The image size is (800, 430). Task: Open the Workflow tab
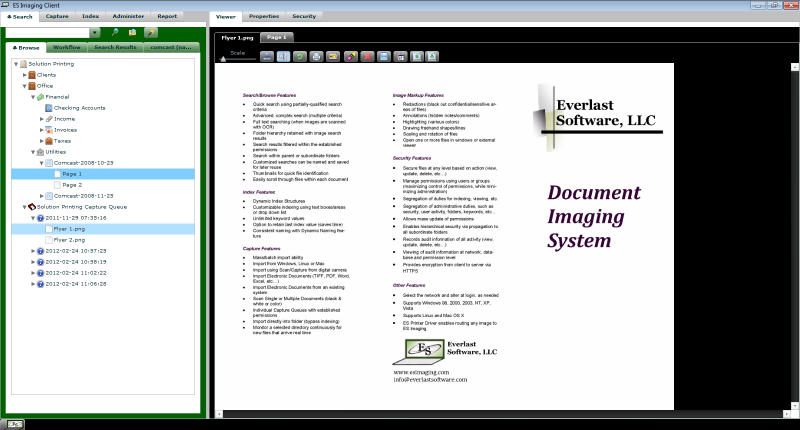67,47
